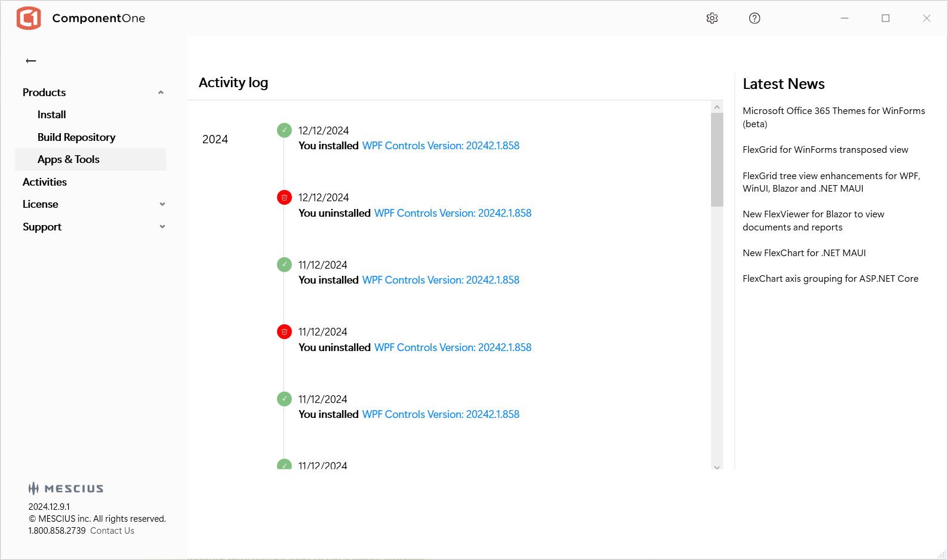Open Apps & Tools page
The width and height of the screenshot is (948, 560).
click(69, 159)
